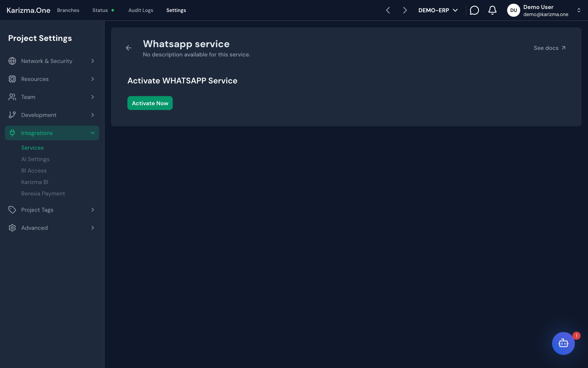Open the AI assistant bot bubble
The image size is (588, 368).
point(563,343)
